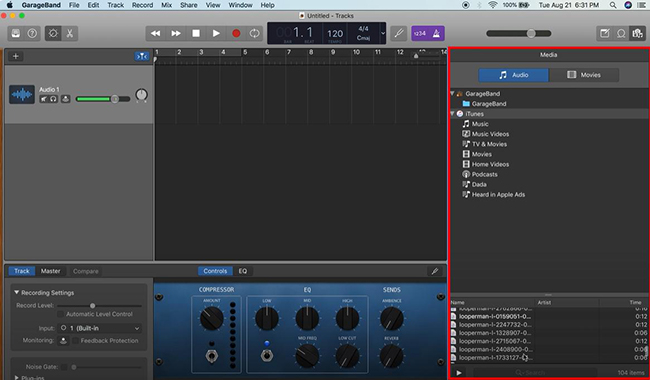Enable Automatic Level Control checkbox
Viewport: 650px width, 380px height.
(61, 314)
